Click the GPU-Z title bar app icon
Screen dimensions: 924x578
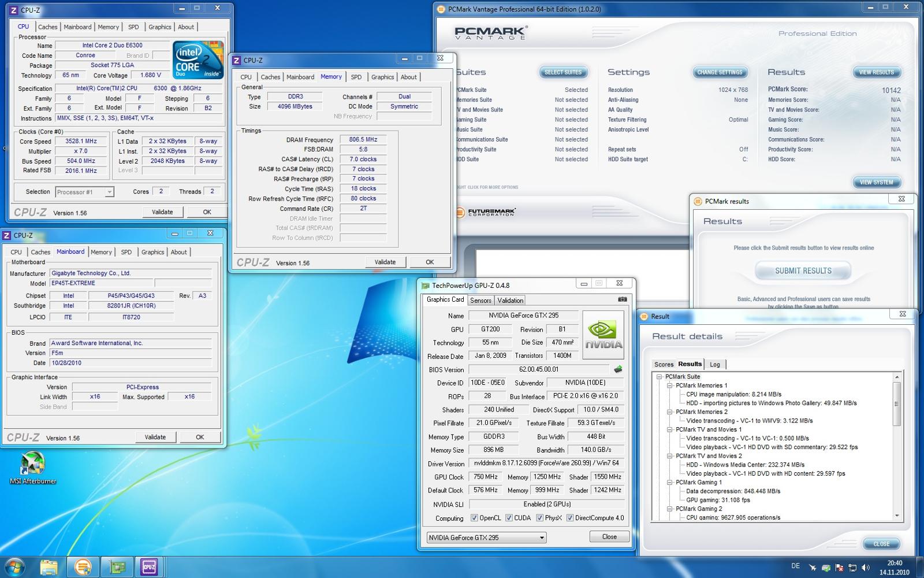pyautogui.click(x=426, y=286)
